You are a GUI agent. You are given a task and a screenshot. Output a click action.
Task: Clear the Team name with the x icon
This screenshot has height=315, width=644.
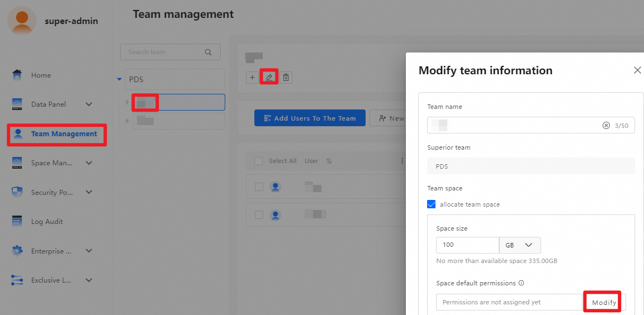tap(606, 126)
